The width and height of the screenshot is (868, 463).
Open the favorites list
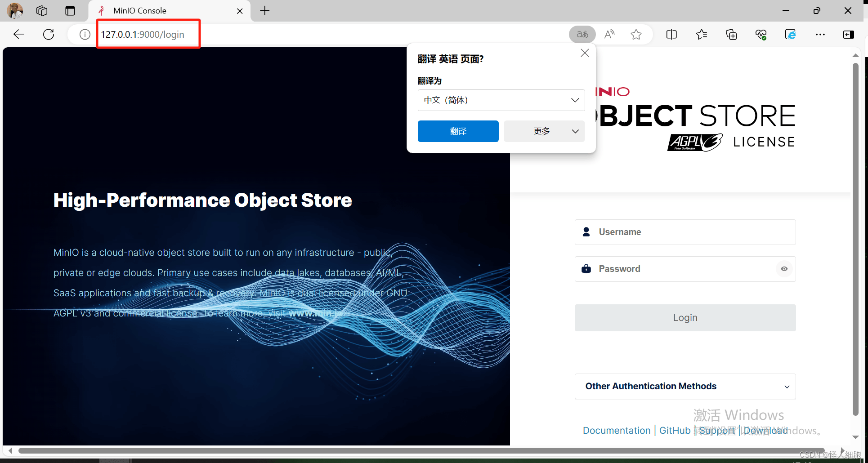point(702,34)
